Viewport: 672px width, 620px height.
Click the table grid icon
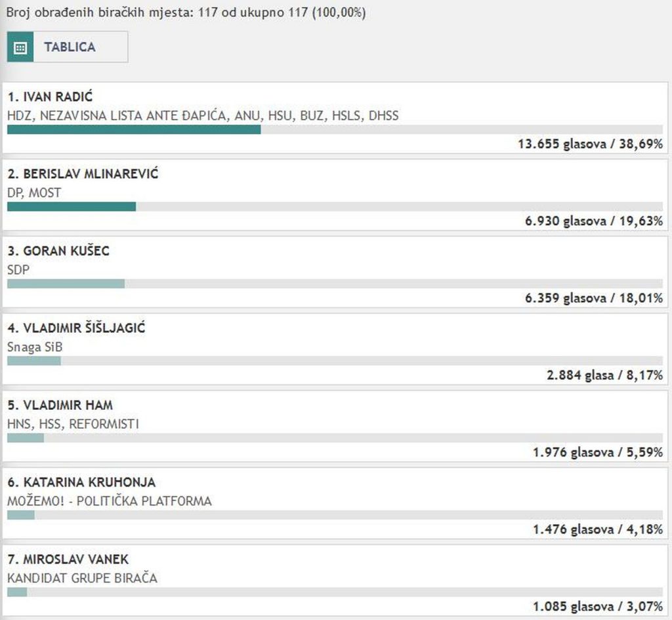(20, 47)
